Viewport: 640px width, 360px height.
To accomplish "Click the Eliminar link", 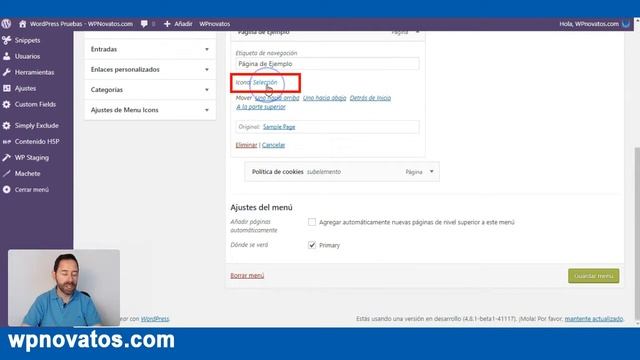I will pyautogui.click(x=246, y=145).
